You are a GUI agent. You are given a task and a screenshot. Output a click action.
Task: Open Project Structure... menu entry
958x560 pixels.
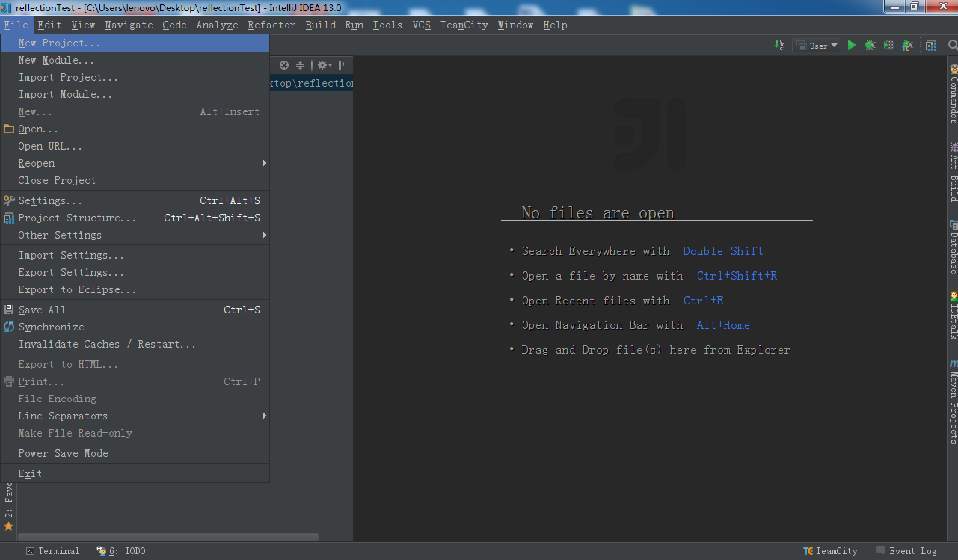(x=135, y=218)
